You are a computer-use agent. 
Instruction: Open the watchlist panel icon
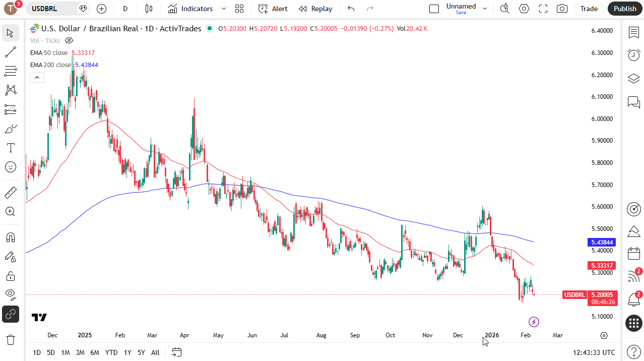(633, 33)
